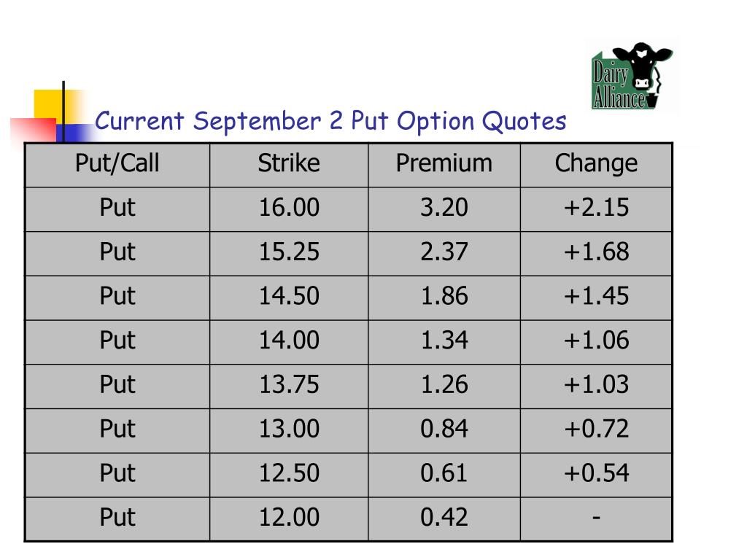Select the 3.20 premium cell
The width and height of the screenshot is (747, 560).
tap(444, 208)
